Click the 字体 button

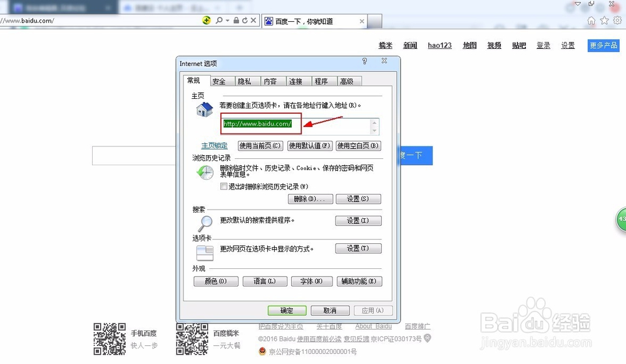coord(311,281)
